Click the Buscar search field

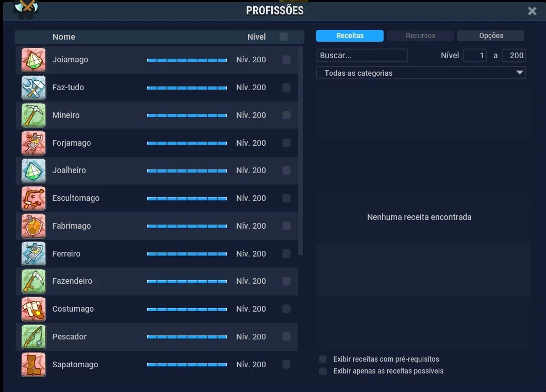362,55
